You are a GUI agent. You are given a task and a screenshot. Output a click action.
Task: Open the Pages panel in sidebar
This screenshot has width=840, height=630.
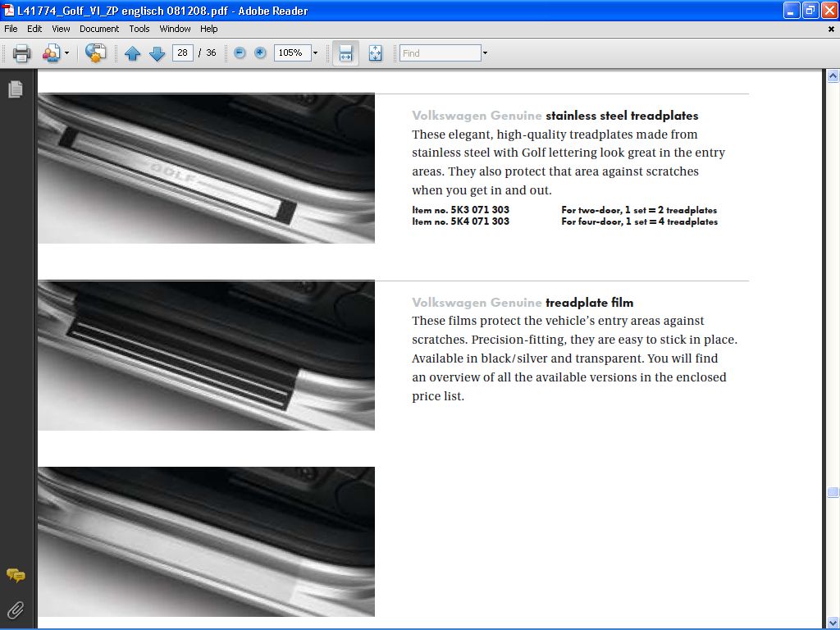click(x=15, y=89)
